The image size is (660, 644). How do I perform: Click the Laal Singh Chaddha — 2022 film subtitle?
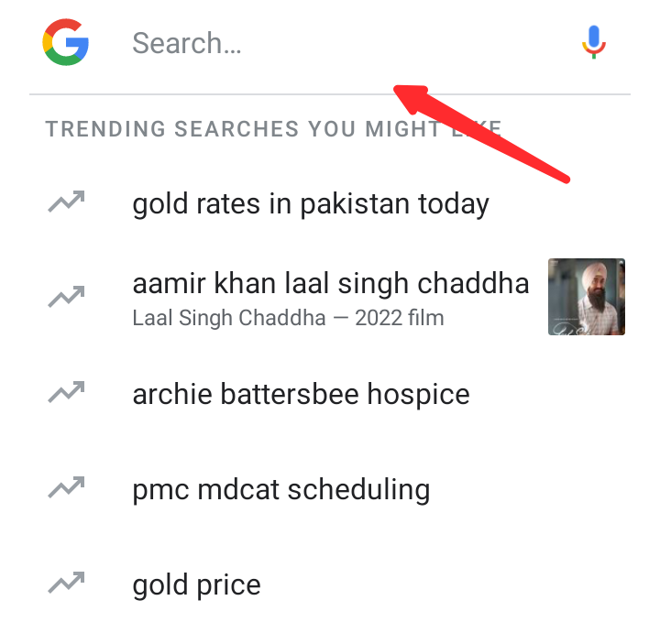(x=288, y=319)
